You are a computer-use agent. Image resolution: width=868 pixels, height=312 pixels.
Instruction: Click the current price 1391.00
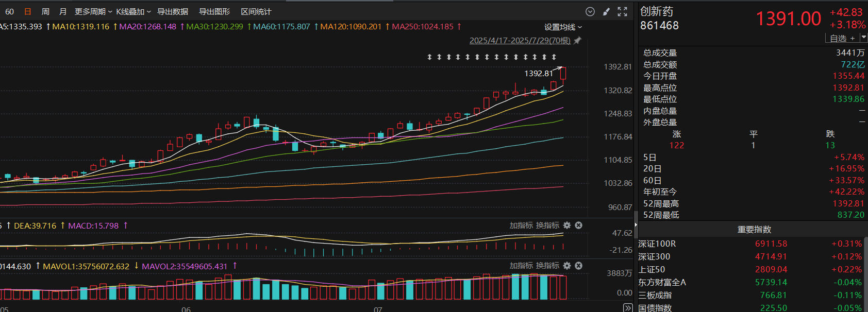(788, 19)
